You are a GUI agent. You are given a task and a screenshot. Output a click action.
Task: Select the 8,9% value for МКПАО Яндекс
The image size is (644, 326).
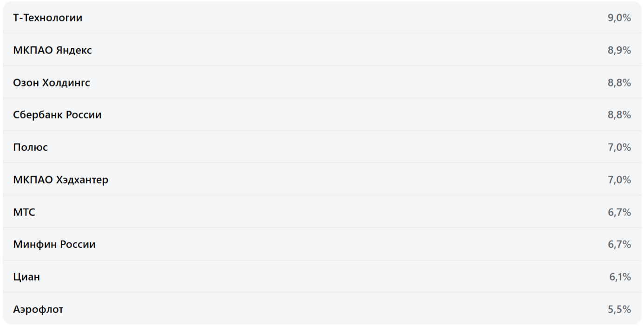coord(619,50)
